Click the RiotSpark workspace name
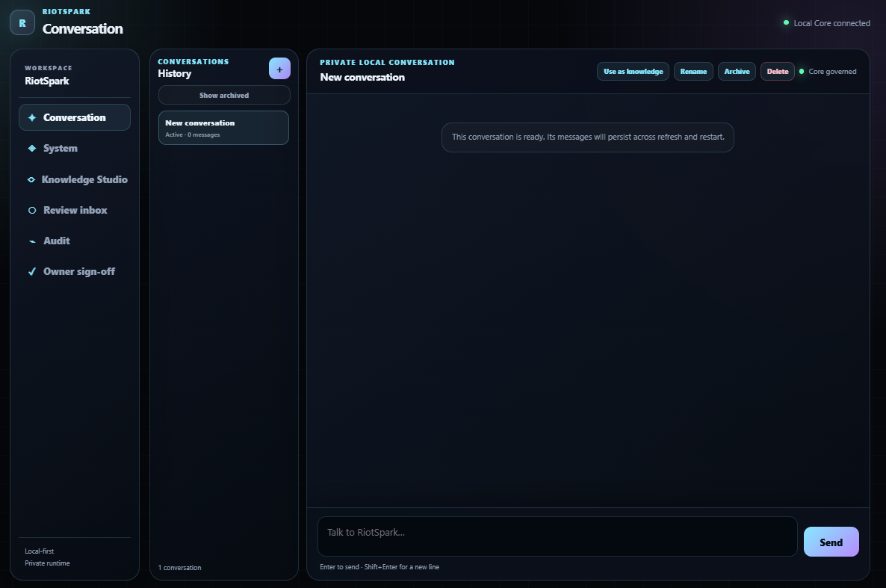886x588 pixels. [x=47, y=81]
